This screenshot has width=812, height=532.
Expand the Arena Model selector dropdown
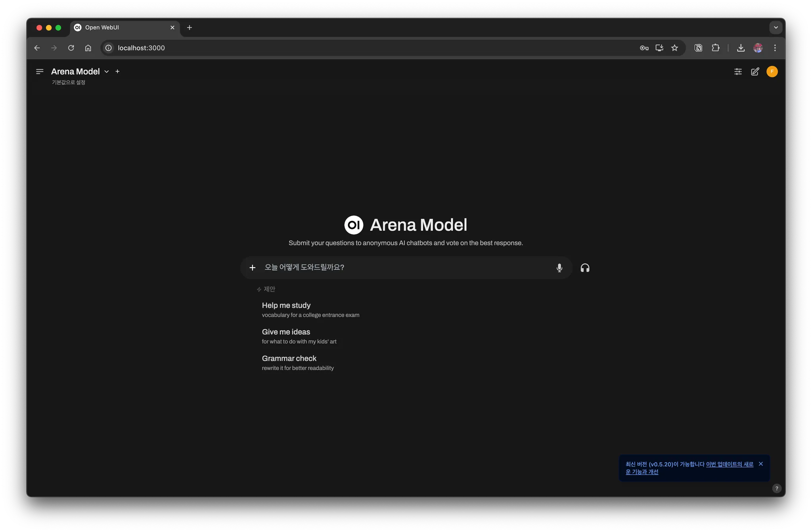tap(106, 72)
